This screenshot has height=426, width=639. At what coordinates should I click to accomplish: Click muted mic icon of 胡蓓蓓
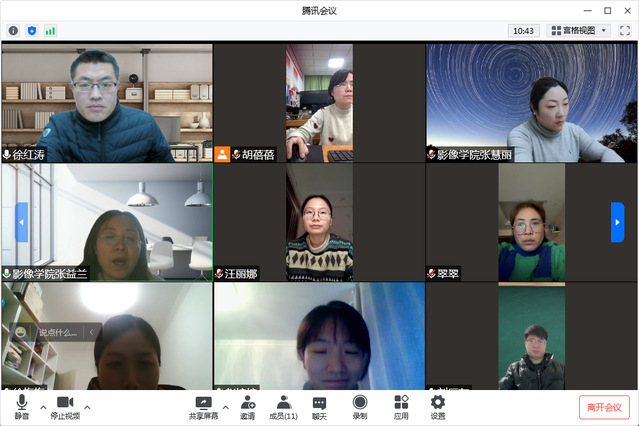point(236,155)
